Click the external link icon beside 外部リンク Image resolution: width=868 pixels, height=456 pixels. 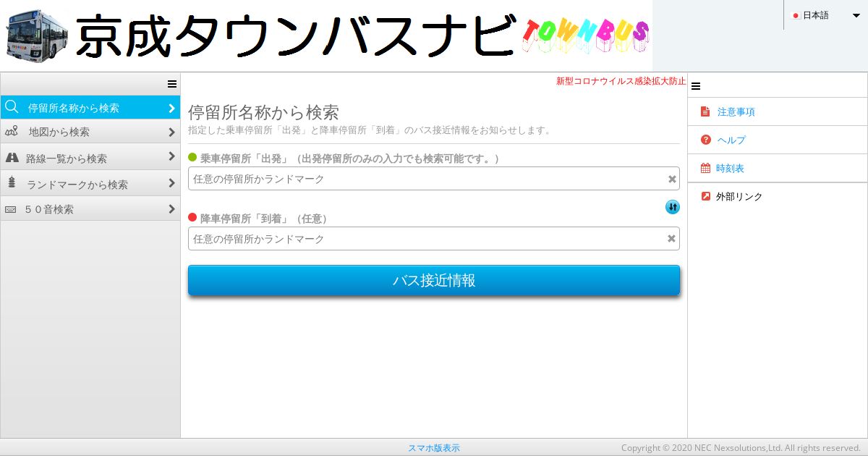706,196
